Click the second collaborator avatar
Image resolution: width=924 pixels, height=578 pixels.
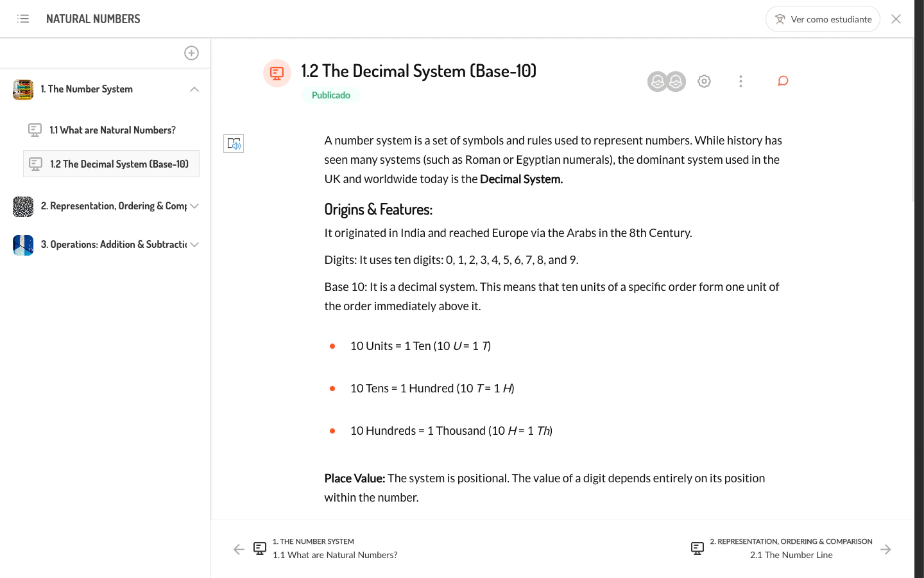676,82
